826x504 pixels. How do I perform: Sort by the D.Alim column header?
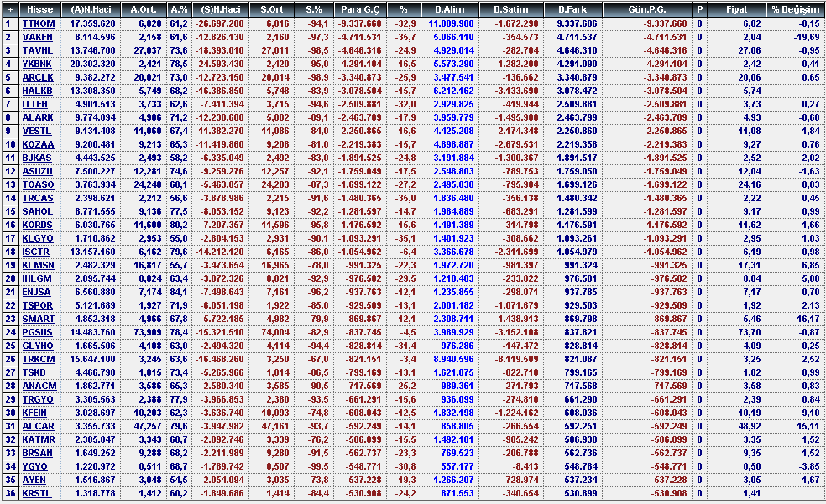click(451, 9)
